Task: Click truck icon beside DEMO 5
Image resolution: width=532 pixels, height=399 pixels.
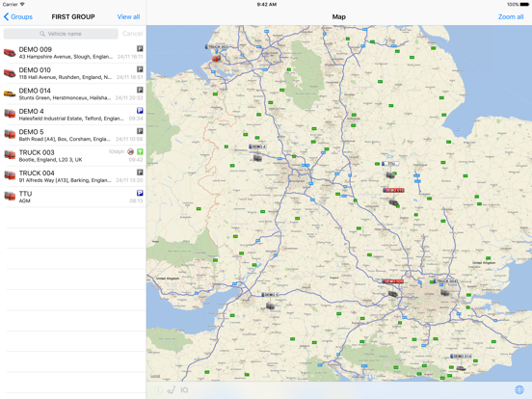Action: tap(10, 134)
